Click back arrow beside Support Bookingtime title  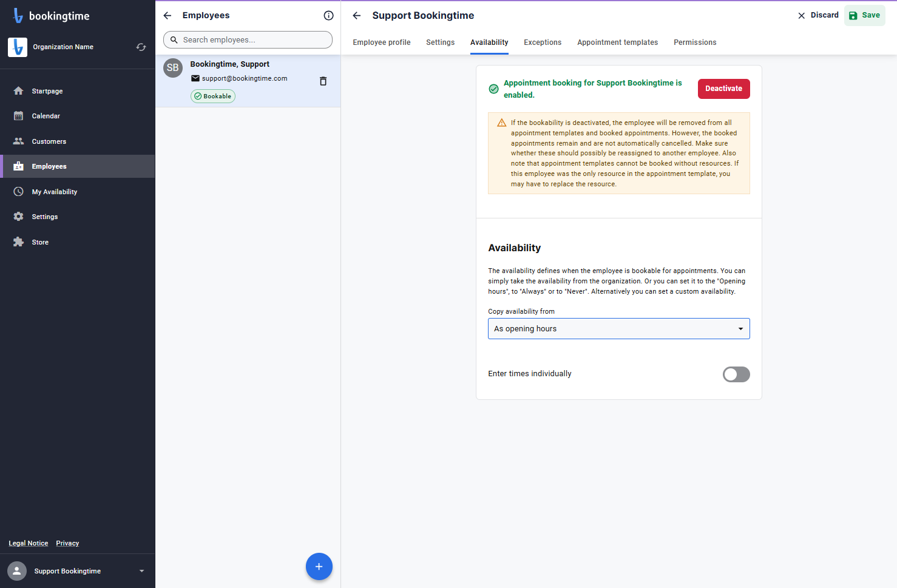pos(357,16)
